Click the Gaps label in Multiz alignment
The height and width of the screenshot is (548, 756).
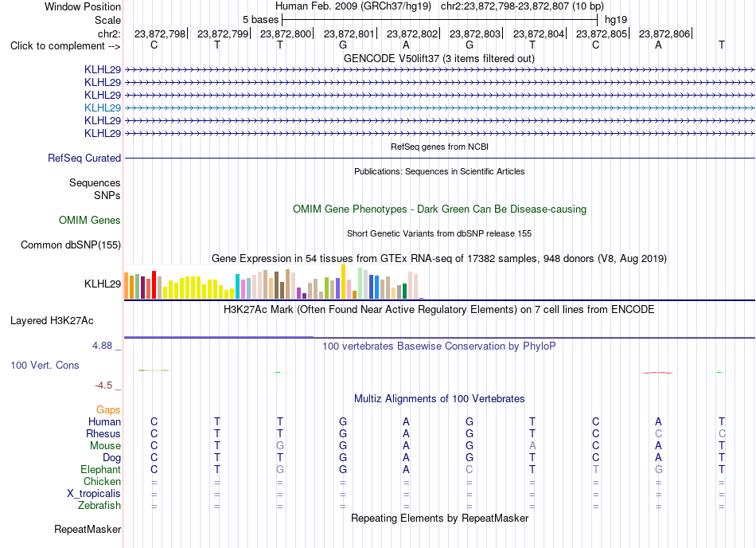point(108,409)
